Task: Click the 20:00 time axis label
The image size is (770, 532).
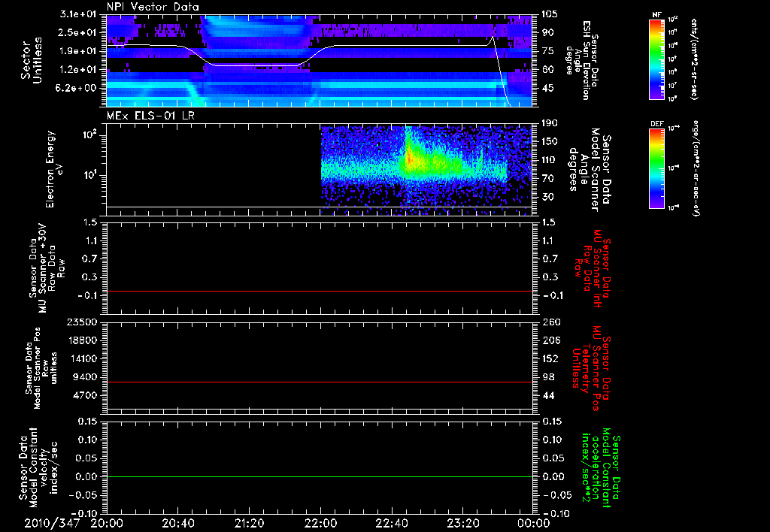Action: tap(107, 523)
